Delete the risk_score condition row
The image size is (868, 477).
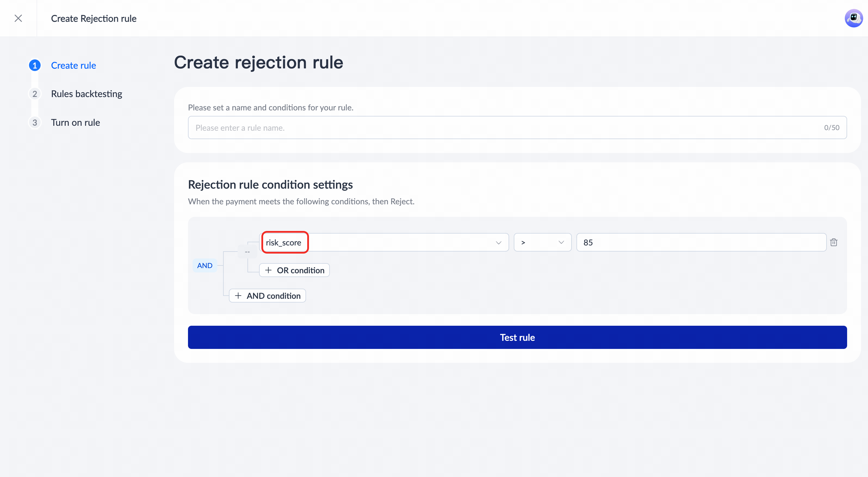pos(834,242)
